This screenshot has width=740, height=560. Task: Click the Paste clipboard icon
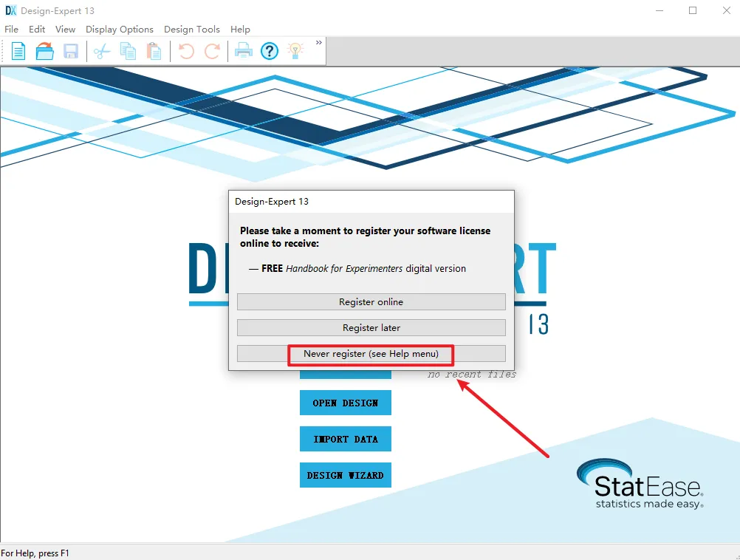[154, 51]
